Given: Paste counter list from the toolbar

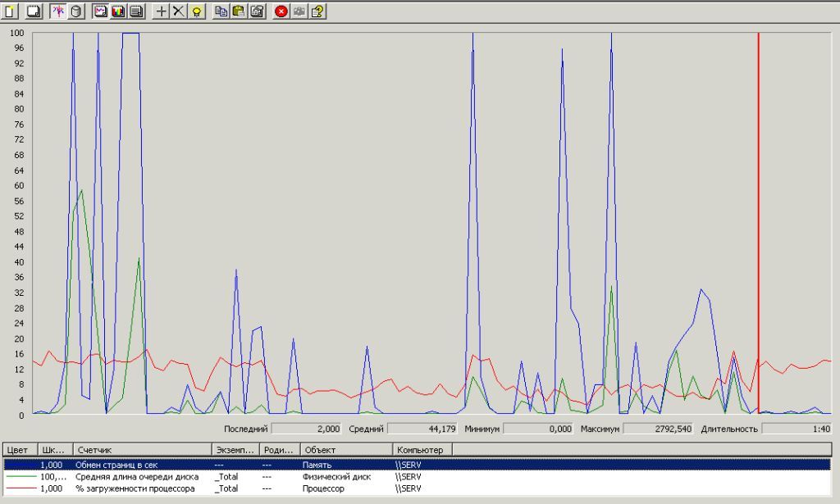Looking at the screenshot, I should click(239, 11).
